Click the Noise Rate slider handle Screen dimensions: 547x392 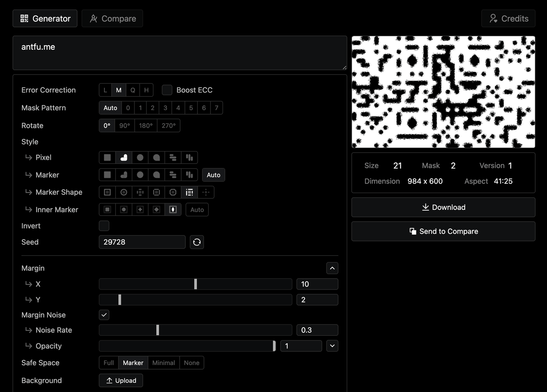pos(158,330)
